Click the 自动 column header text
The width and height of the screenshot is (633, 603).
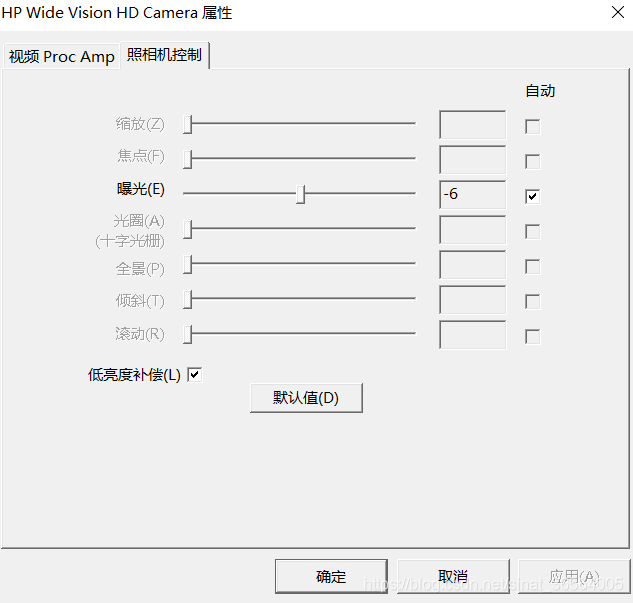tap(540, 91)
